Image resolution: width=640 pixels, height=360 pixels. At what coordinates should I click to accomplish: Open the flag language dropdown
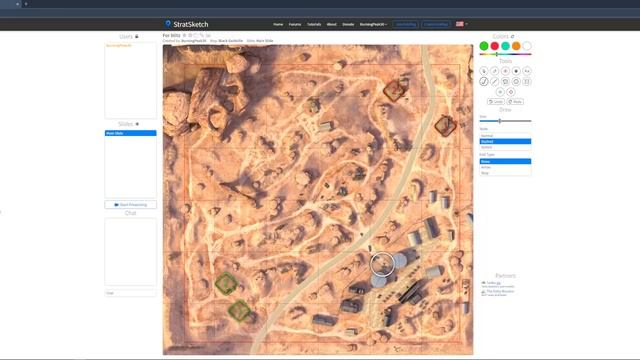462,24
